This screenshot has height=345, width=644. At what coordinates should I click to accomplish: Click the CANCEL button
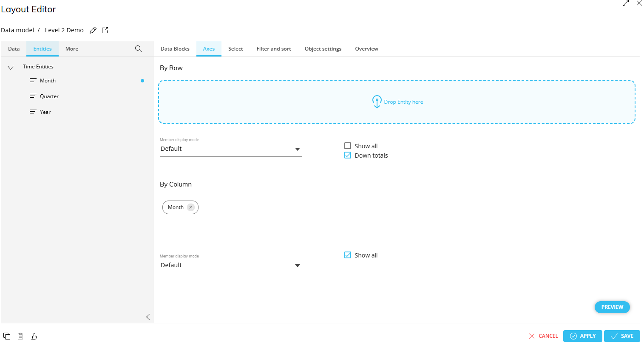[x=544, y=336]
